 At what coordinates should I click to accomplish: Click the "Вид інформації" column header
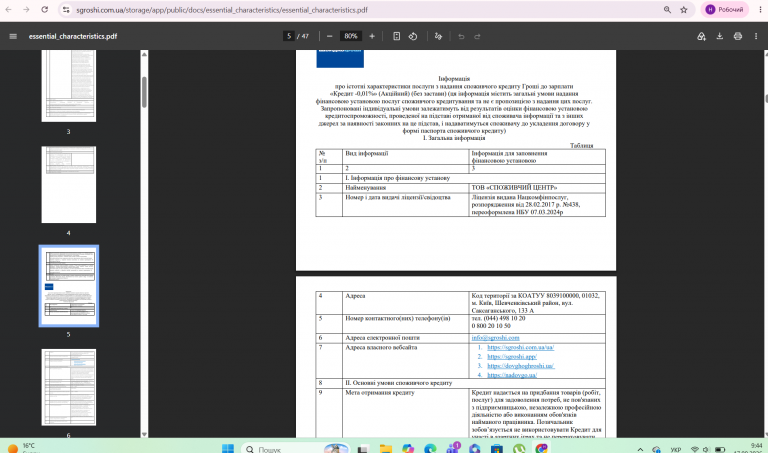(406, 157)
